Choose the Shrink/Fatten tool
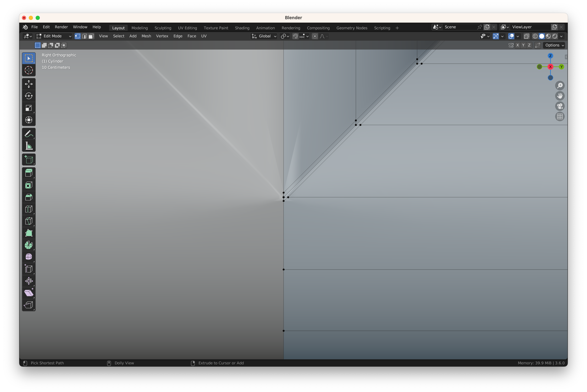The height and width of the screenshot is (392, 587). 29,281
